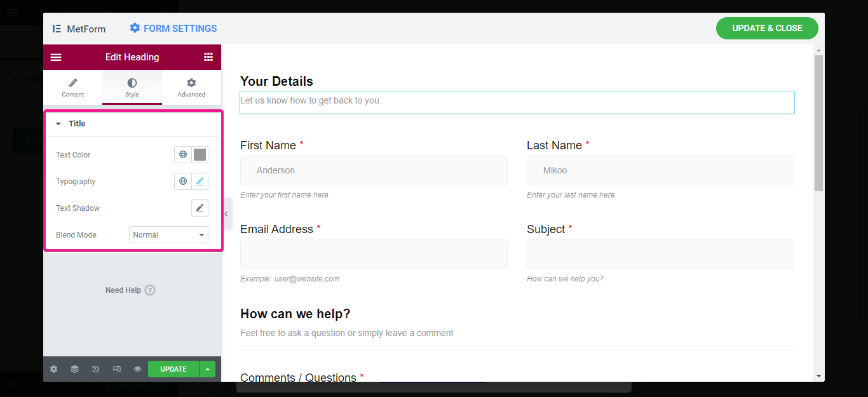This screenshot has height=397, width=868.
Task: Expand the save options arrow beside Update
Action: click(x=207, y=369)
